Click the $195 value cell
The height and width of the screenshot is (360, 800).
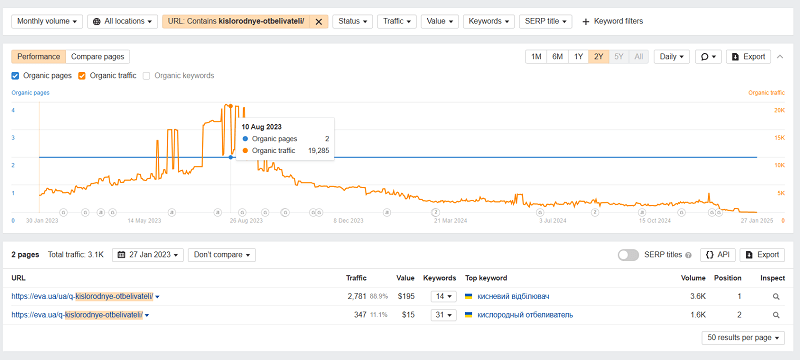tap(406, 296)
